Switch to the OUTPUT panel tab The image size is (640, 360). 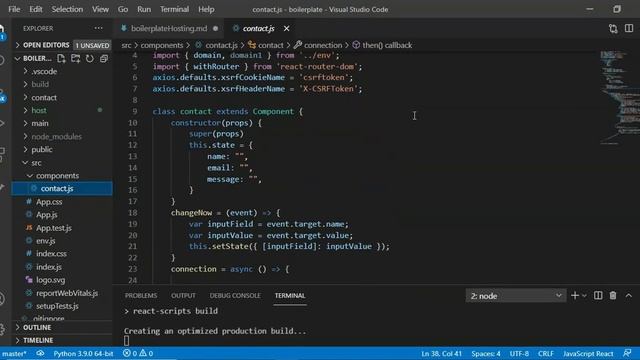pyautogui.click(x=183, y=296)
